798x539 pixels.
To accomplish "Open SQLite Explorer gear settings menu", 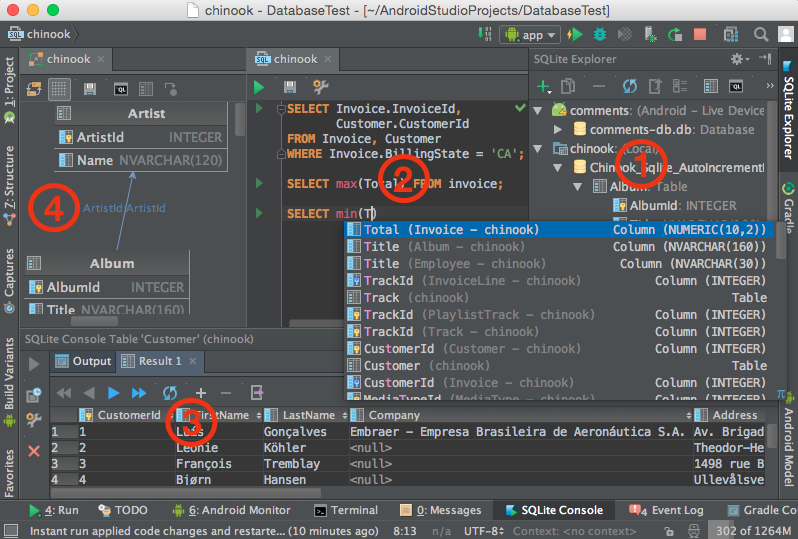I will [x=739, y=60].
